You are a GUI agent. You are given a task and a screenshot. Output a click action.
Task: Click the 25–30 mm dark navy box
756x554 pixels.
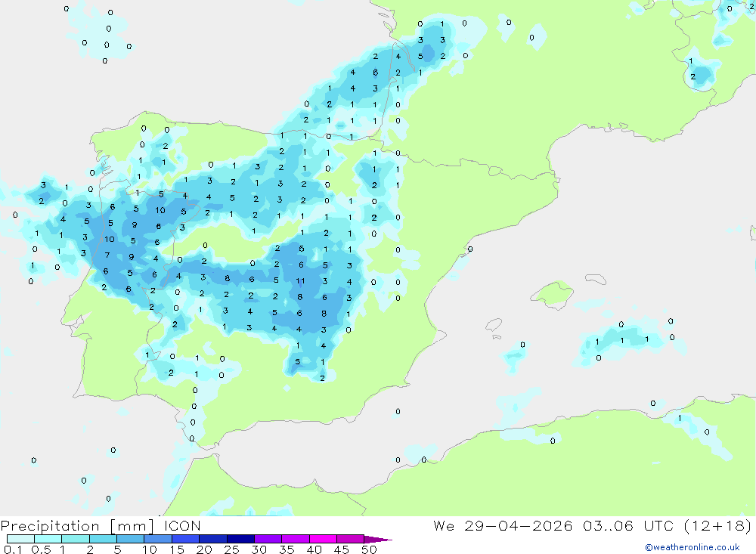coord(240,539)
